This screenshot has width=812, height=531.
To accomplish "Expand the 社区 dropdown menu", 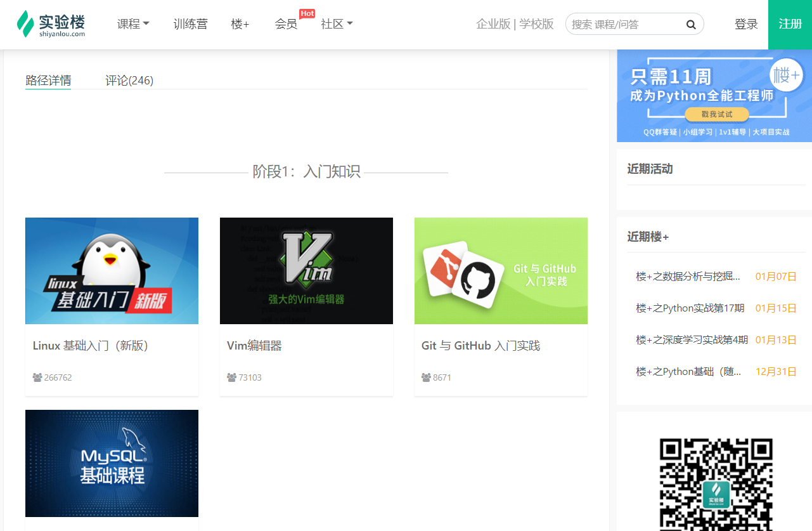I will coord(337,24).
